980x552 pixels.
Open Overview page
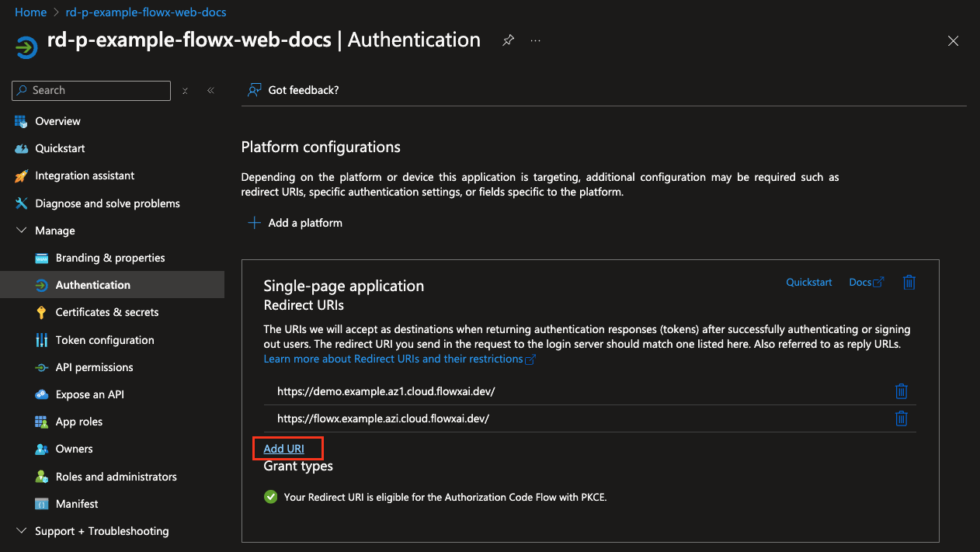[57, 121]
